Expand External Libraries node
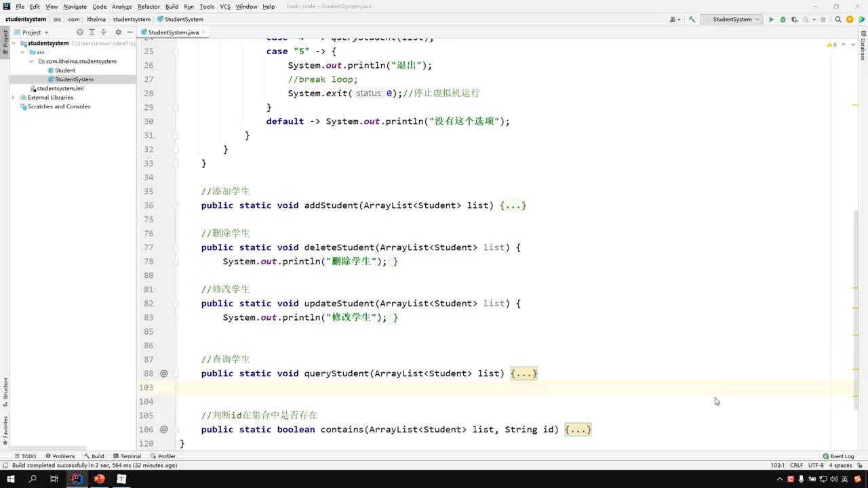Viewport: 868px width, 488px height. (x=14, y=98)
